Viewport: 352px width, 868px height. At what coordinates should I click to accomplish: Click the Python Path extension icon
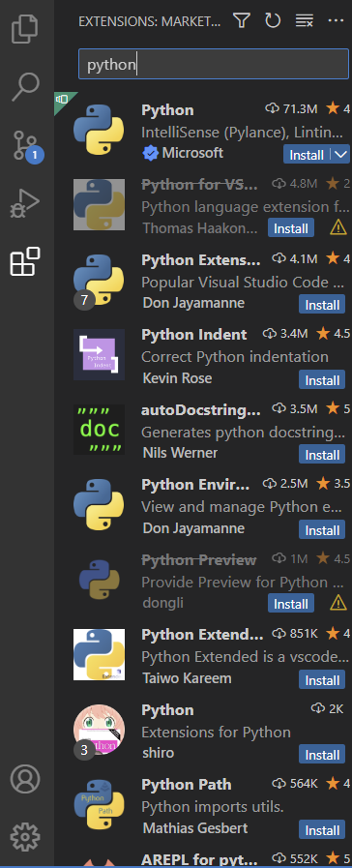tap(99, 804)
